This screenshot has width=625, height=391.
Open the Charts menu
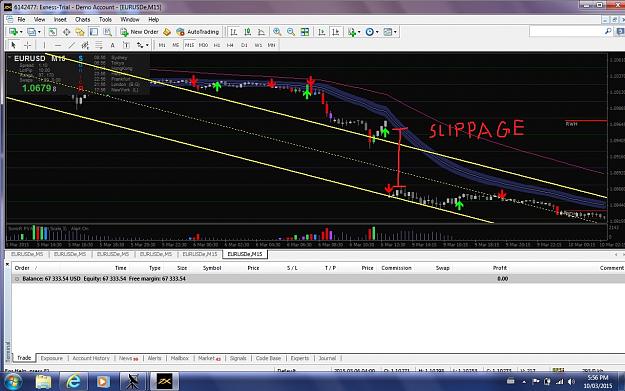(x=83, y=19)
